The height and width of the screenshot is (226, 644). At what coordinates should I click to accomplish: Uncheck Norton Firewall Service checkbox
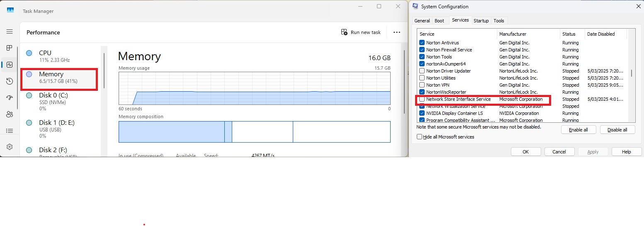coord(422,50)
